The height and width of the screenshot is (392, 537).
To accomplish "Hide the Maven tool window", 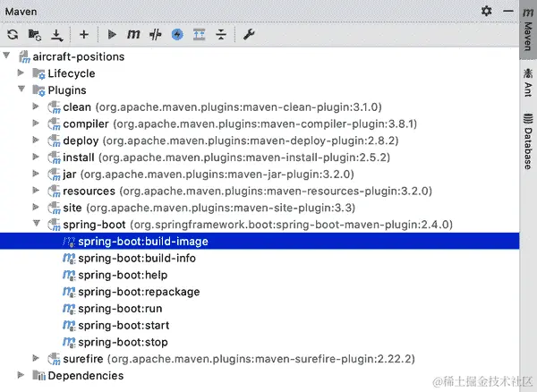I will pos(508,11).
